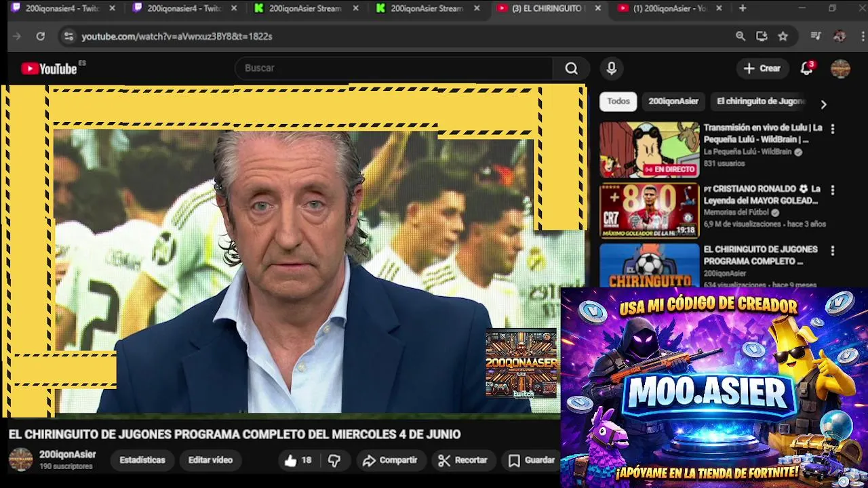Open sidebar EL CHIRINGUITO DE JUGONES title
Image resolution: width=868 pixels, height=488 pixels.
point(760,255)
